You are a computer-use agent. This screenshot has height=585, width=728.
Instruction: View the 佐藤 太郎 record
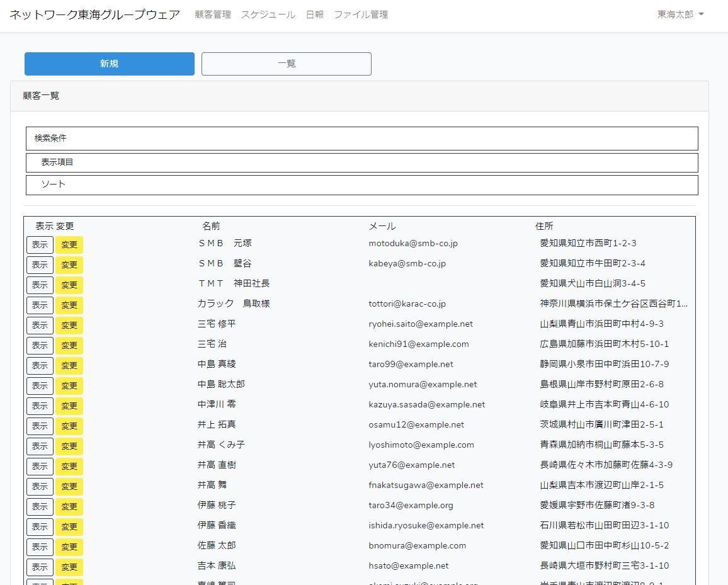pyautogui.click(x=40, y=547)
